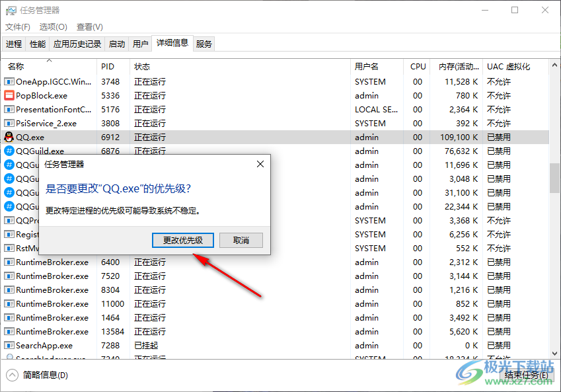Confirm with the 更改优先级 button
This screenshot has width=561, height=392.
[183, 240]
